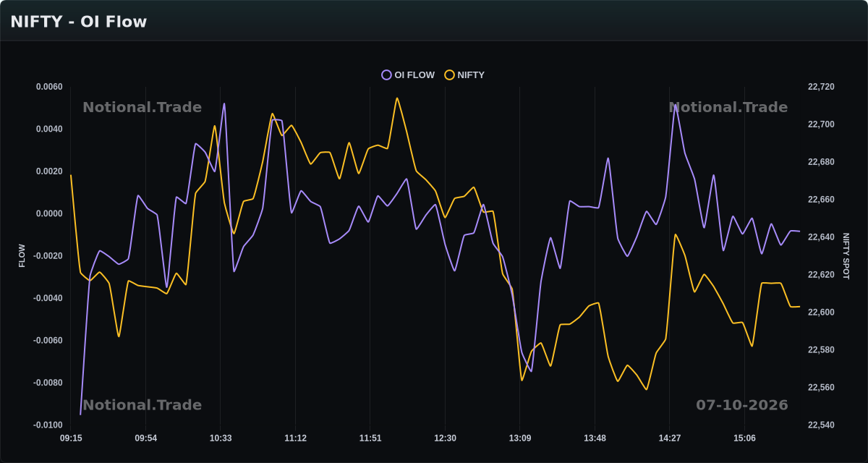Click the -0.0100 flow axis value
This screenshot has height=463, width=868.
(x=48, y=425)
